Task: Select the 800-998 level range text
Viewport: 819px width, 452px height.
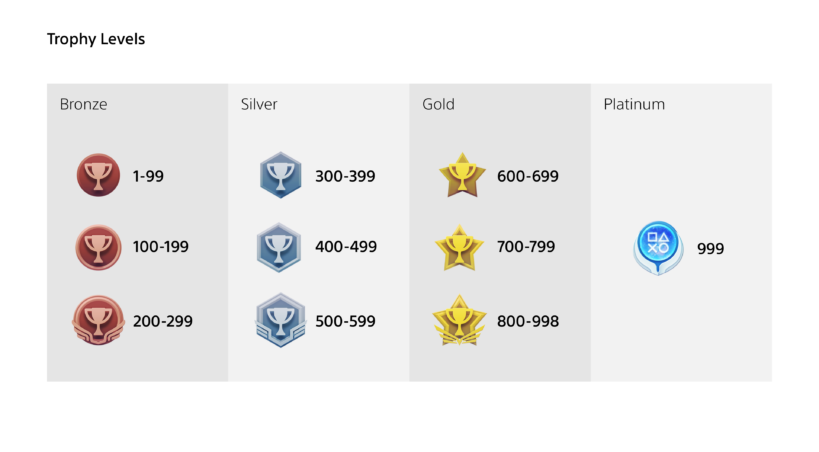Action: coord(528,322)
